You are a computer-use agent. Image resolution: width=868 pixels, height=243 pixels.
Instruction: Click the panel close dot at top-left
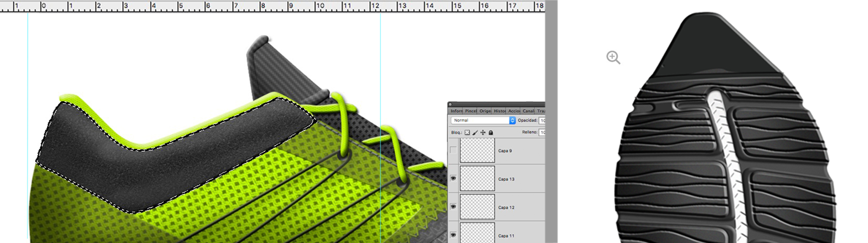[450, 104]
